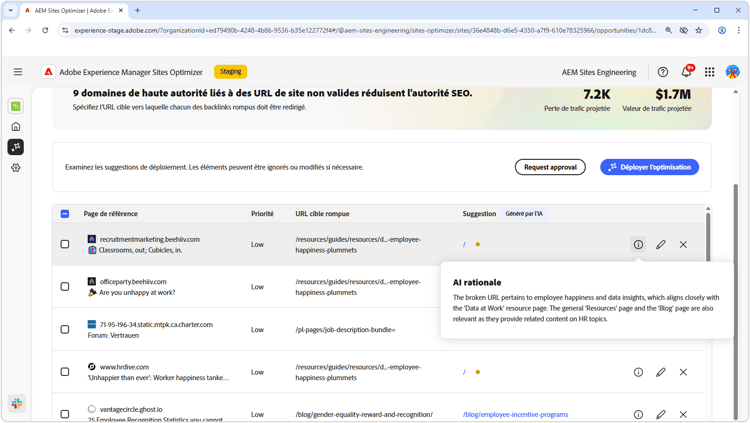Open the /blog/employee-incentive-programs suggestion link
Image resolution: width=750 pixels, height=423 pixels.
[515, 414]
